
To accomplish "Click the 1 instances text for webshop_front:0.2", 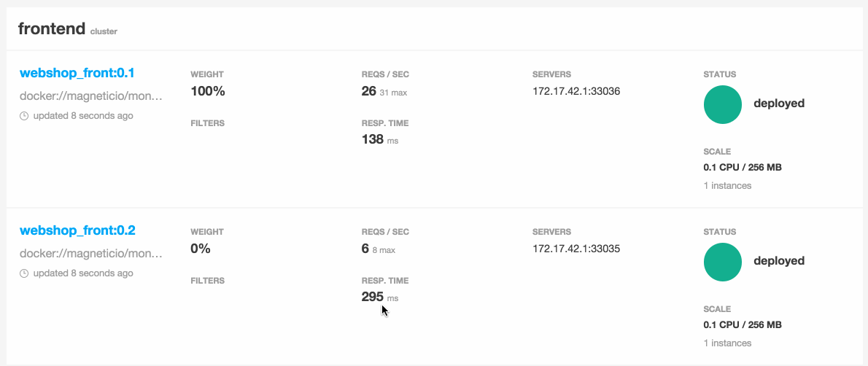I will pos(727,343).
